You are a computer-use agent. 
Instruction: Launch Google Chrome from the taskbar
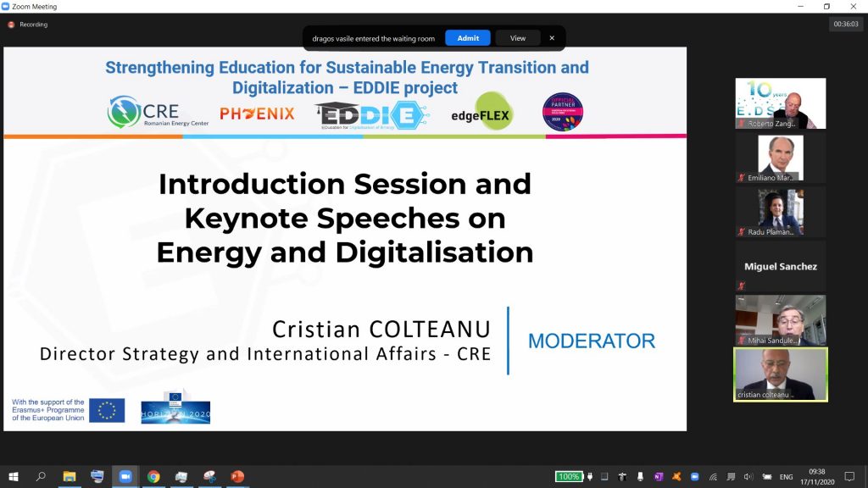(153, 476)
